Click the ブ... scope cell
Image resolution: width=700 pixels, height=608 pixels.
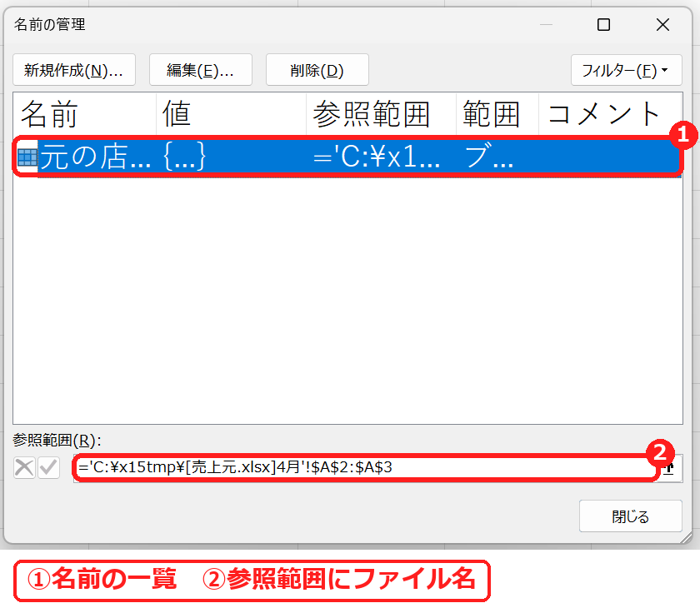click(x=489, y=157)
